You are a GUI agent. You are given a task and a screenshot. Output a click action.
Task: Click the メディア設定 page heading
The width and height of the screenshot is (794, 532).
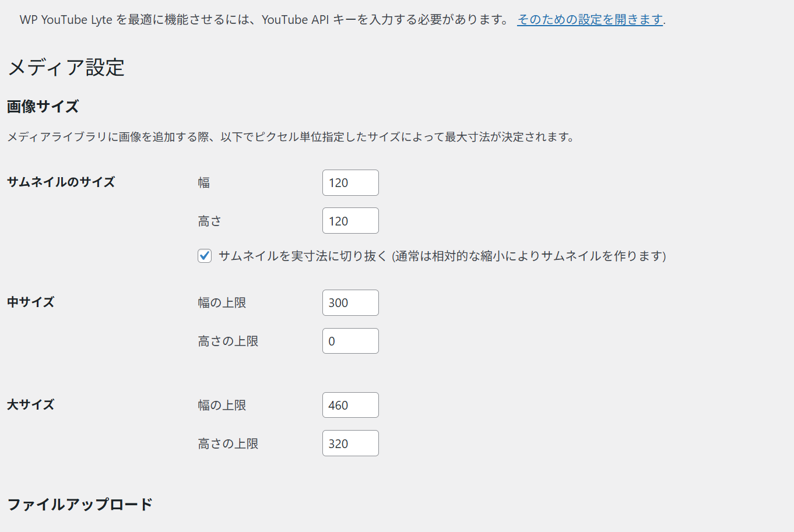[x=66, y=68]
